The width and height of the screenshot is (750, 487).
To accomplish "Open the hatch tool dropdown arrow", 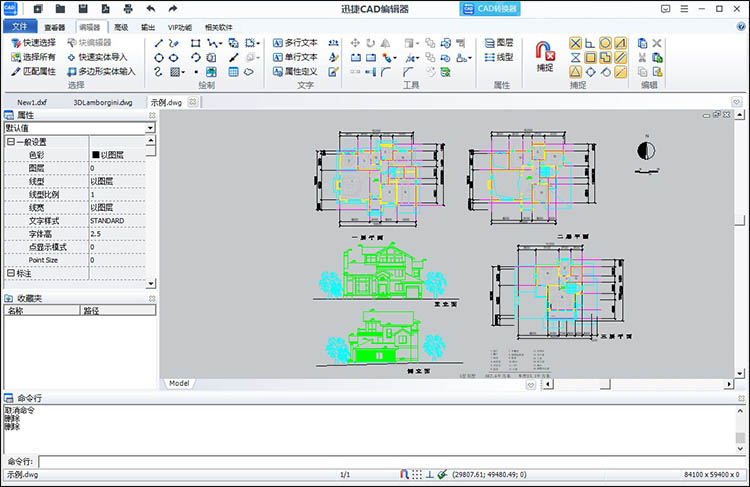I will [183, 72].
